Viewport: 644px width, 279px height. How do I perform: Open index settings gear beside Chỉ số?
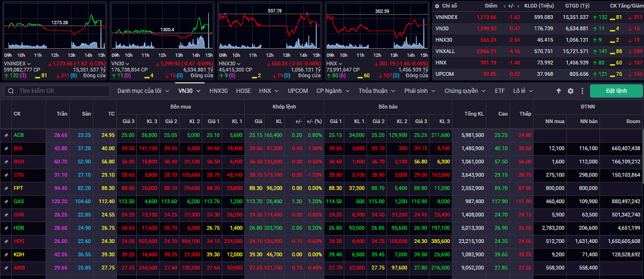point(436,5)
